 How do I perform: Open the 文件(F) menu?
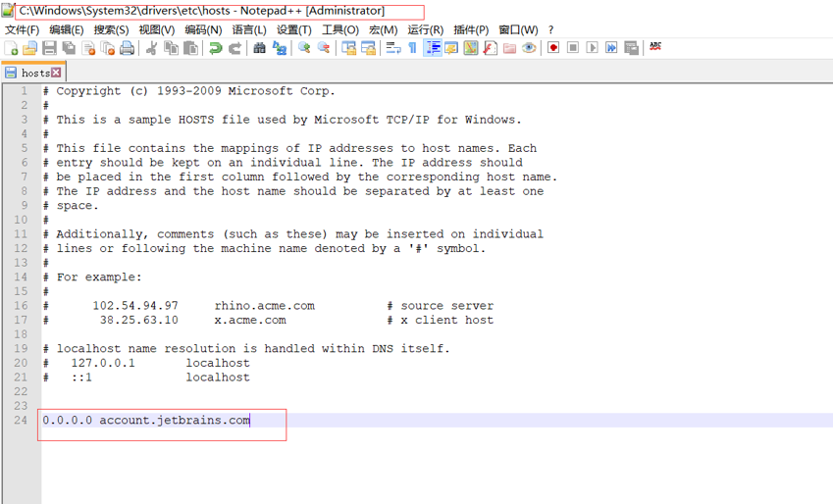(23, 29)
